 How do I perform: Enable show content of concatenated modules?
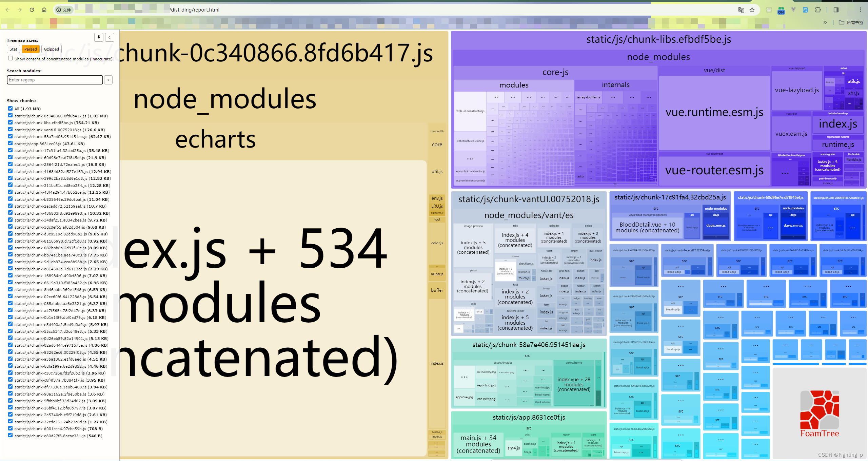point(11,58)
